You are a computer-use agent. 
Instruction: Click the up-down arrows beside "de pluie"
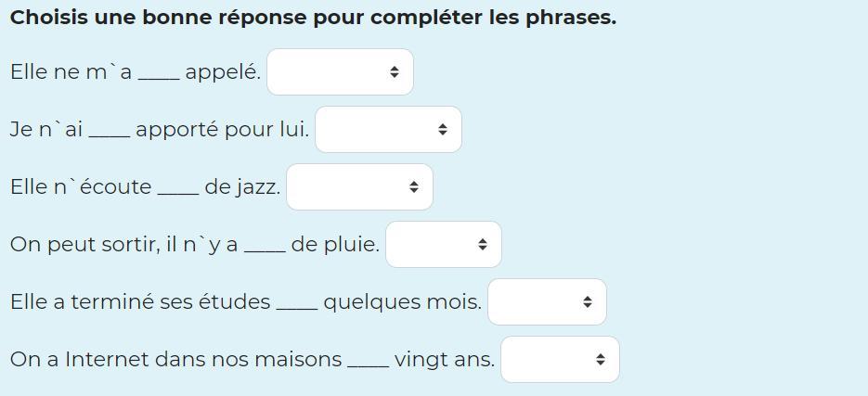tap(483, 245)
